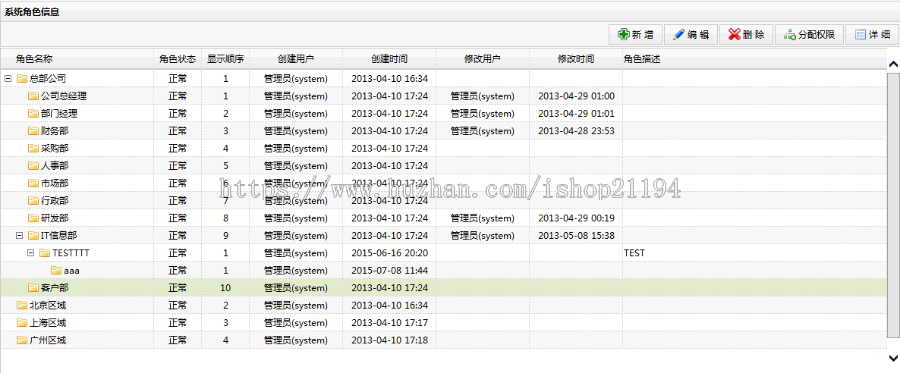Select the 市场部 folder icon
This screenshot has height=373, width=900.
[33, 183]
